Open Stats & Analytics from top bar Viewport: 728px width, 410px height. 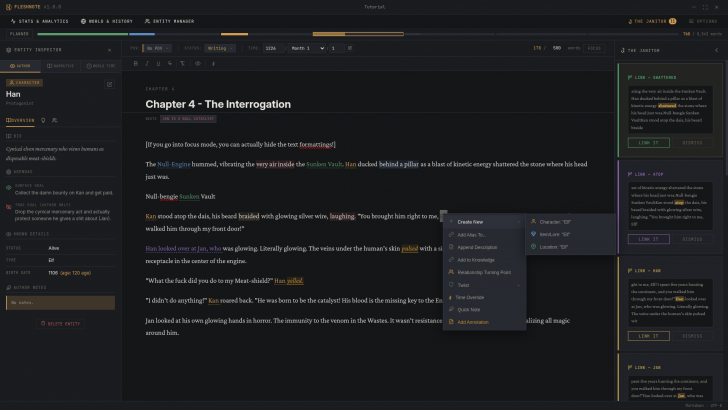click(39, 21)
